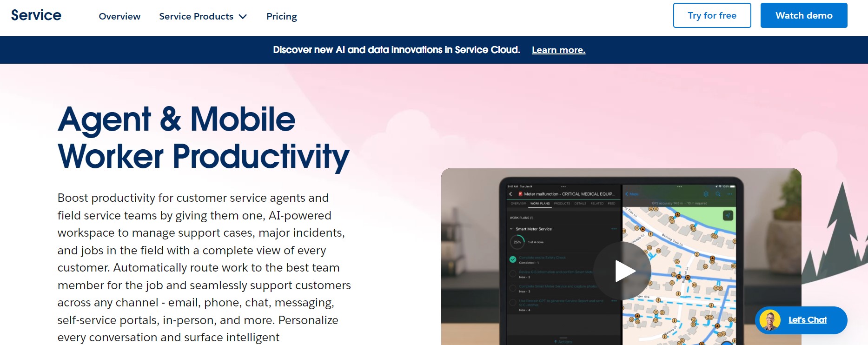Collapse the Smart Meter Service work plan
The width and height of the screenshot is (868, 345).
pos(511,229)
